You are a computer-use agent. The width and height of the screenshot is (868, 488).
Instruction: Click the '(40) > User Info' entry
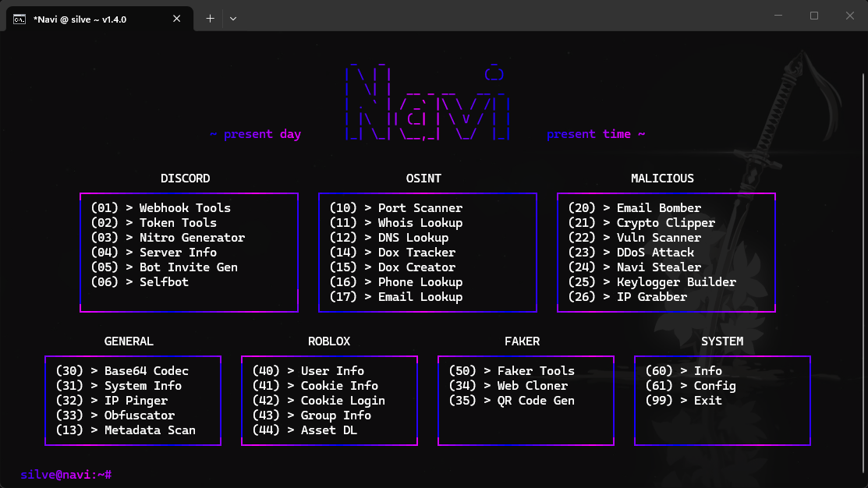tap(308, 371)
